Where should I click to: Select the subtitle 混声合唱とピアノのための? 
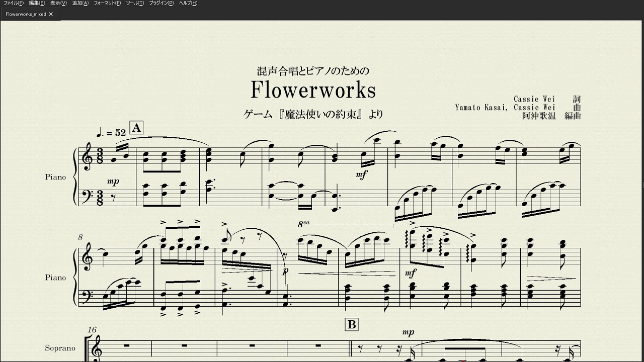(313, 71)
